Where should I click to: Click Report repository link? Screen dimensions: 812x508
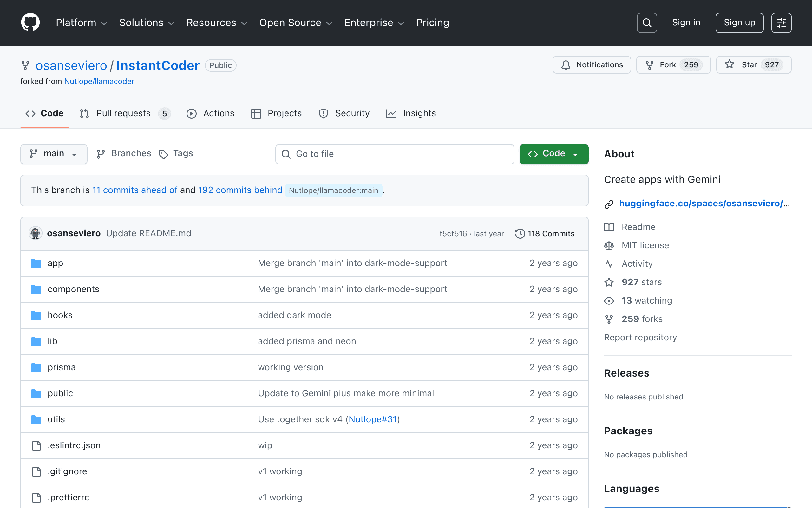(640, 337)
